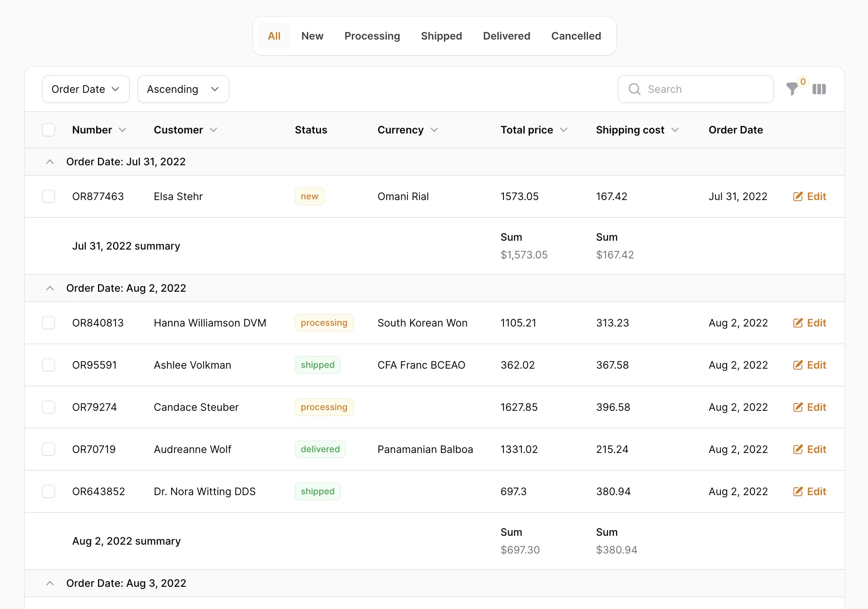Sort by Total price column chevron
The width and height of the screenshot is (868, 609).
[x=563, y=130]
